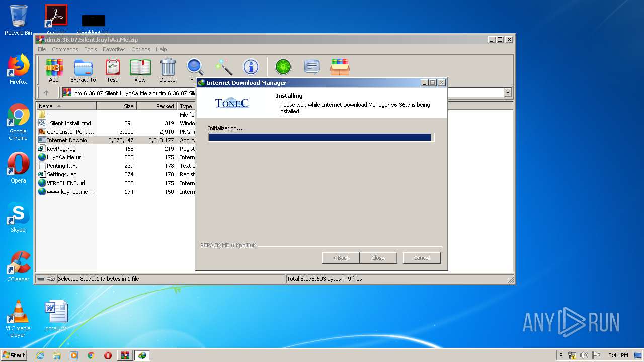Image resolution: width=644 pixels, height=362 pixels.
Task: Select VLC media player desktop icon
Action: coord(18,319)
